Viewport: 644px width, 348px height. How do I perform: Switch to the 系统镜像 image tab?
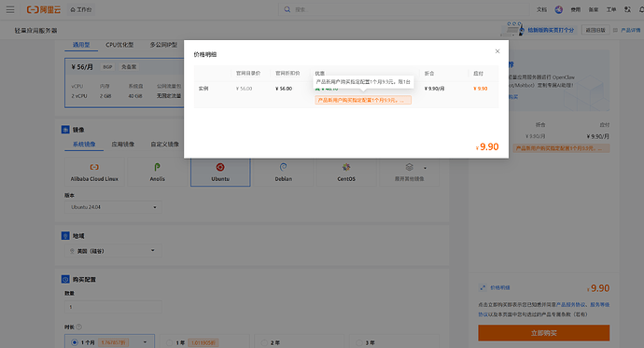[84, 145]
